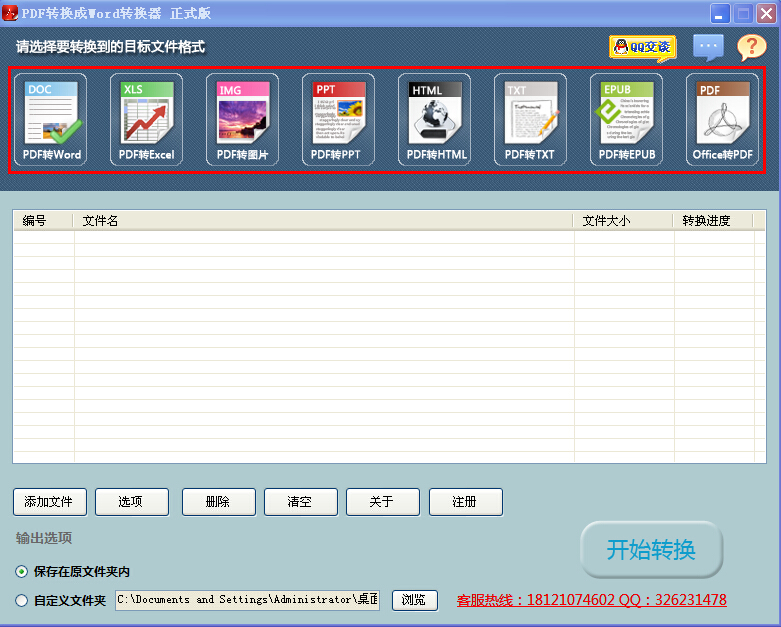Open the QQ交谈 chat button
The height and width of the screenshot is (627, 781).
click(643, 48)
